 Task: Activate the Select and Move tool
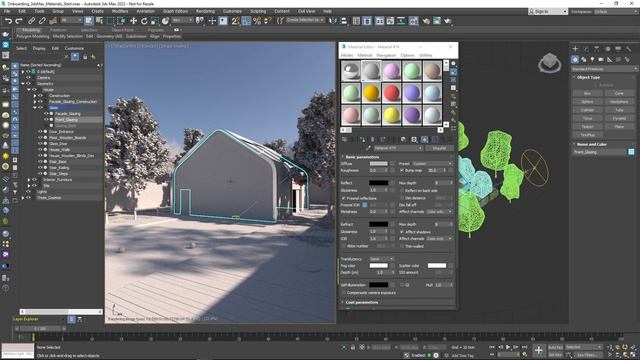(x=133, y=21)
